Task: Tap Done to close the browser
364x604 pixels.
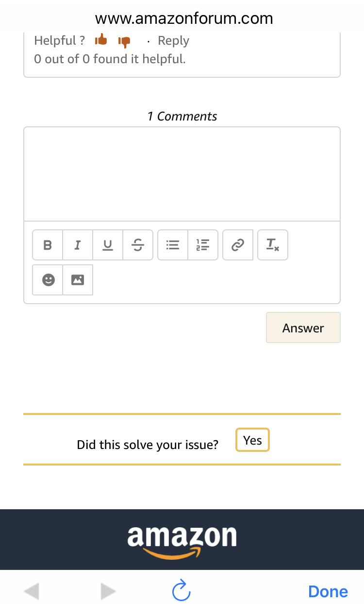Action: tap(328, 591)
